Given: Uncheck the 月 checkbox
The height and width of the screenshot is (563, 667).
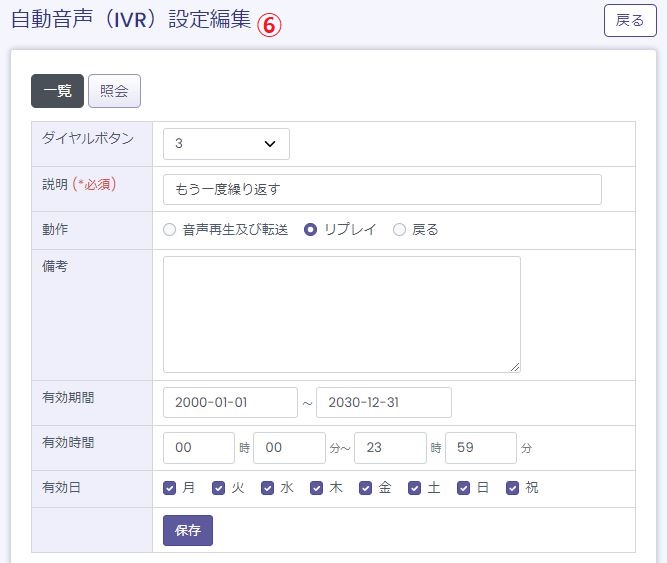Looking at the screenshot, I should (170, 489).
